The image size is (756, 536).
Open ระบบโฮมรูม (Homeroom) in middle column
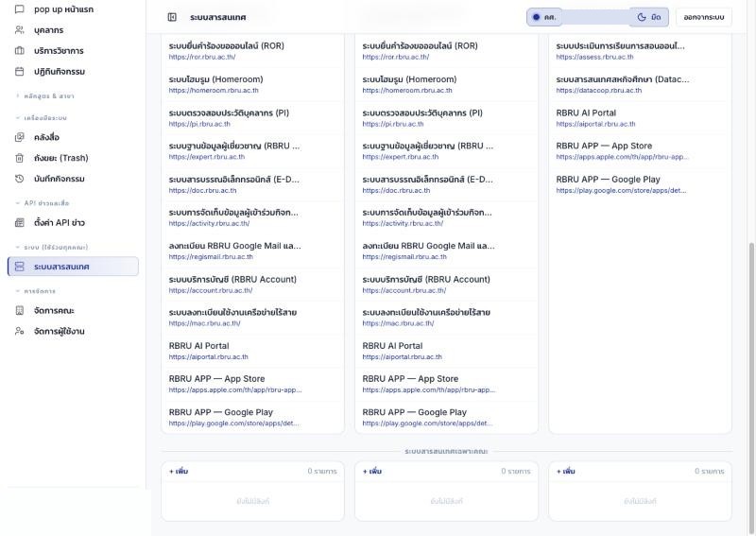click(x=446, y=84)
